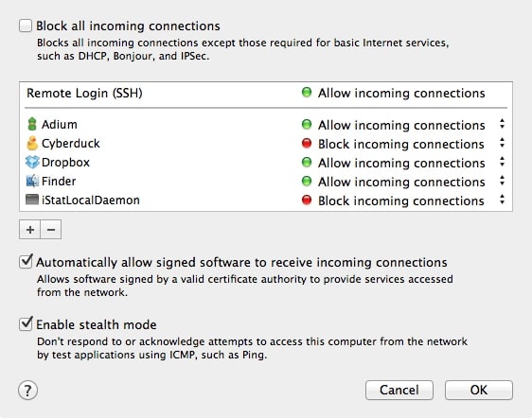Uncheck Automatically allow signed software checkbox

point(26,262)
